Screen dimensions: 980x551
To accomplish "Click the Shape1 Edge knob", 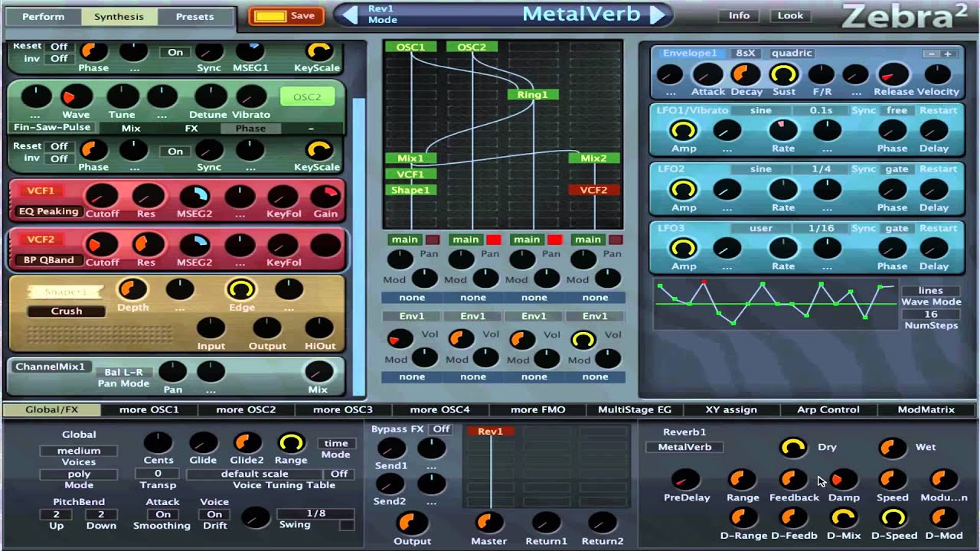I will pos(241,289).
